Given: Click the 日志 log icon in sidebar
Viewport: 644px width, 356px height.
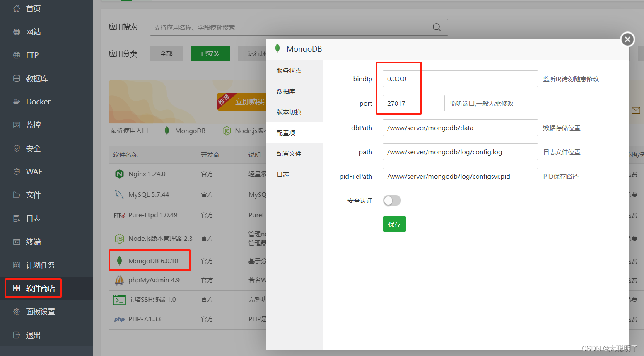Looking at the screenshot, I should pos(17,218).
